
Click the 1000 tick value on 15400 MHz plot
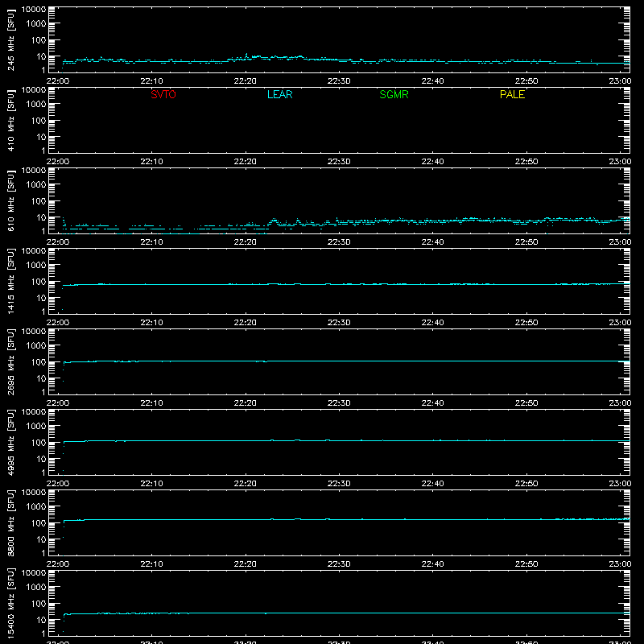click(36, 588)
